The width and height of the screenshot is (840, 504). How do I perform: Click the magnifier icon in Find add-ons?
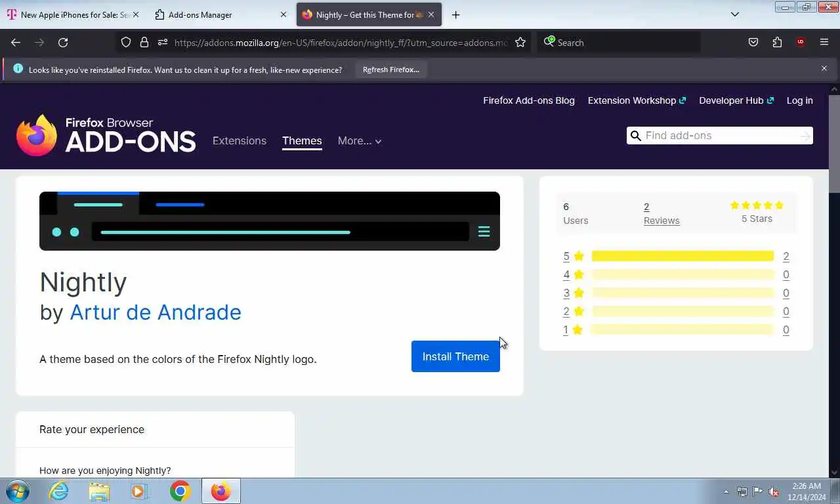pyautogui.click(x=635, y=136)
